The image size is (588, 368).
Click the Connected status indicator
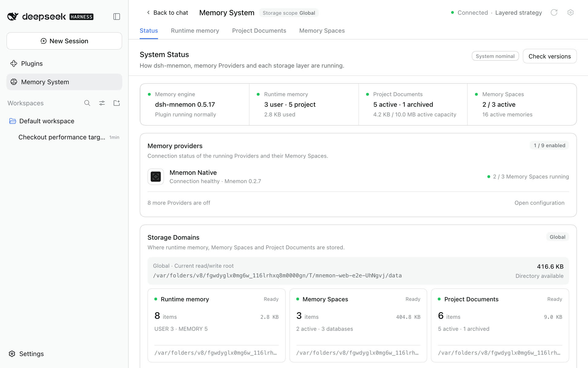tap(469, 13)
